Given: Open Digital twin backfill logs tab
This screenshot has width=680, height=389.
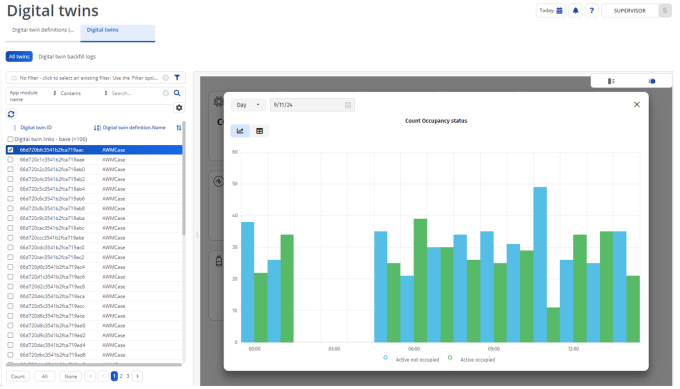Looking at the screenshot, I should [67, 56].
